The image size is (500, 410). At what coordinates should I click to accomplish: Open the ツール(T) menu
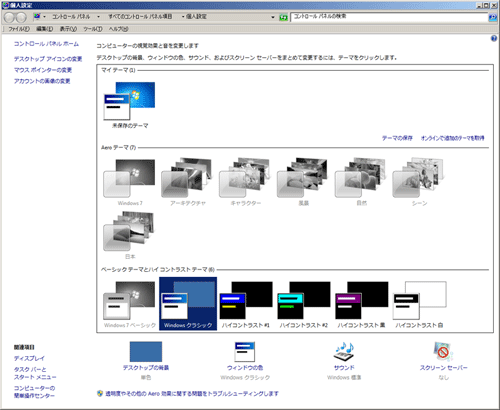pos(93,29)
